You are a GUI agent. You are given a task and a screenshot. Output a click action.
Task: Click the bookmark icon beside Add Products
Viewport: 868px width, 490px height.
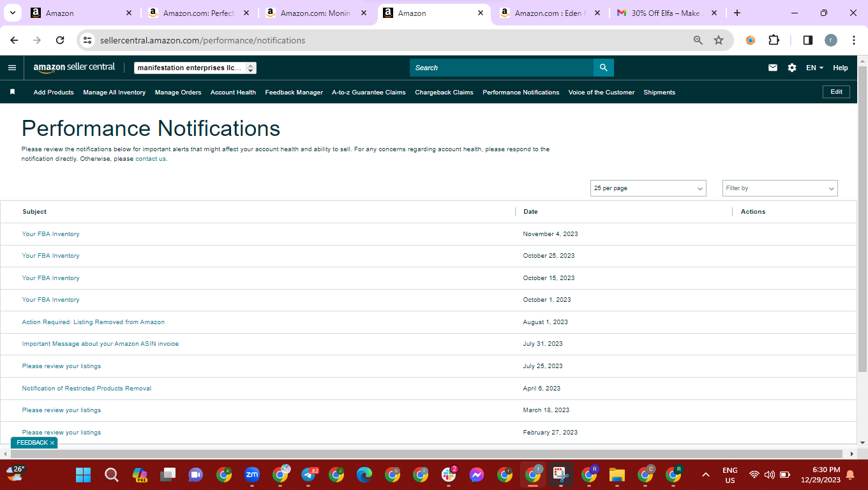[12, 92]
